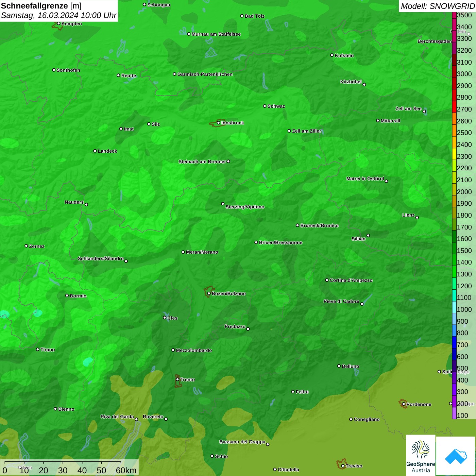
Task: Click the Kitzbühel label
Action: [351, 82]
